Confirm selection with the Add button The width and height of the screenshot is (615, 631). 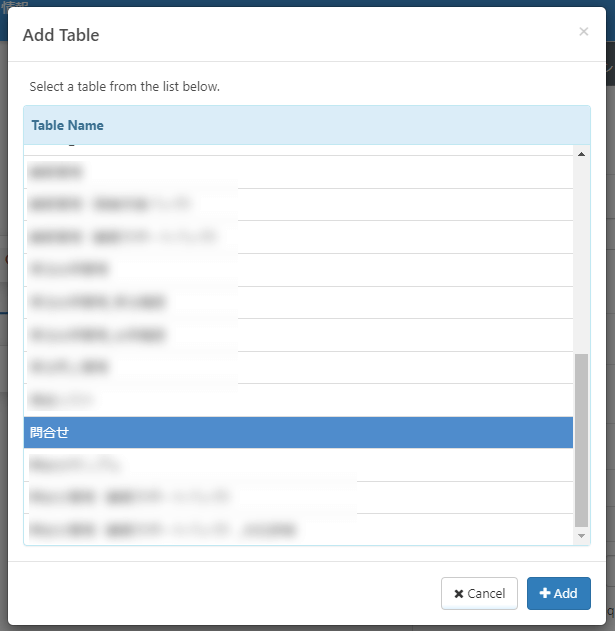(559, 593)
